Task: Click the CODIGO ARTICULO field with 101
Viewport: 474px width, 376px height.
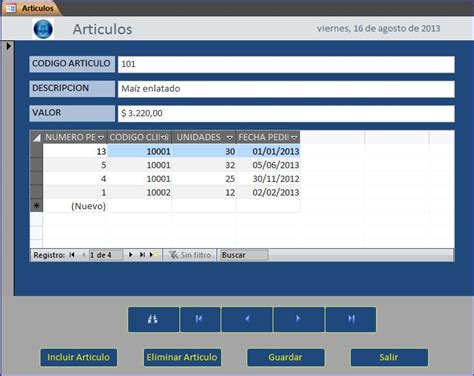Action: pos(286,64)
